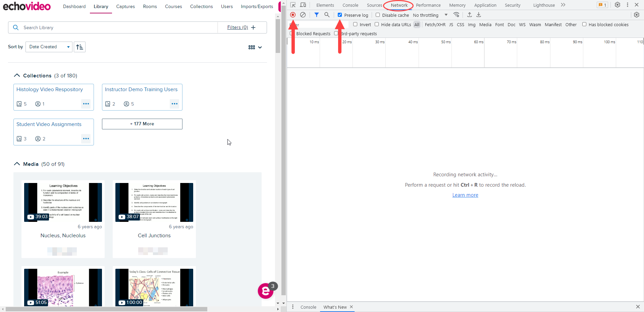Open options for Instructor Demo Training Users
Screen dimensions: 644x312
174,104
